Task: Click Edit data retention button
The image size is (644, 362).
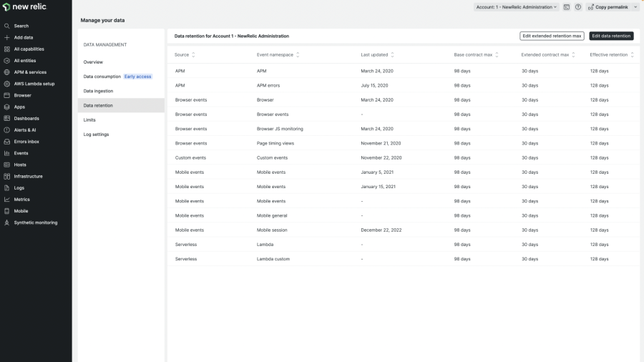Action: click(611, 36)
